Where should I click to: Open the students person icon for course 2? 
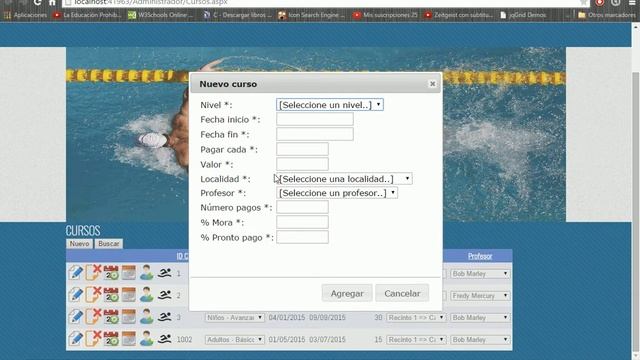146,295
